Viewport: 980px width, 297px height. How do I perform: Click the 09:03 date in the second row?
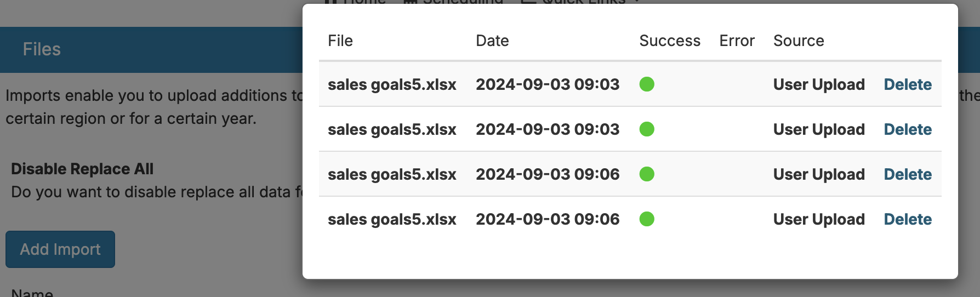pos(548,129)
